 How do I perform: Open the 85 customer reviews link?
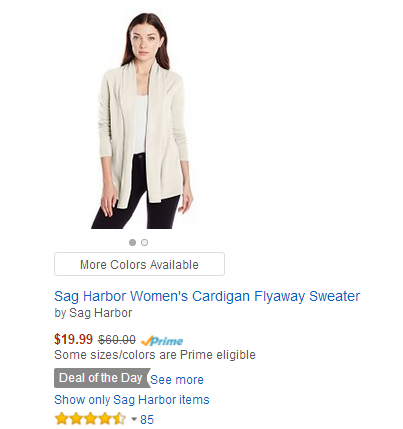(147, 419)
